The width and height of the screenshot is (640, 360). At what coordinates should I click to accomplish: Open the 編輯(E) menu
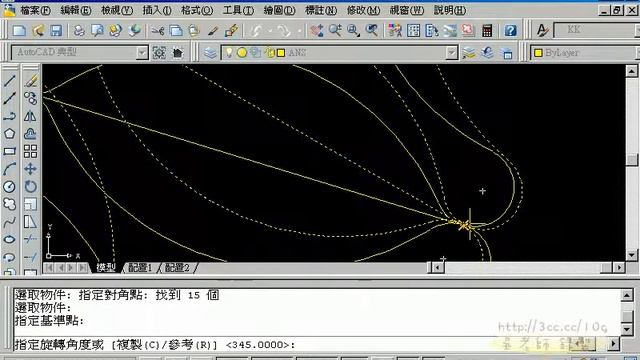tap(76, 10)
